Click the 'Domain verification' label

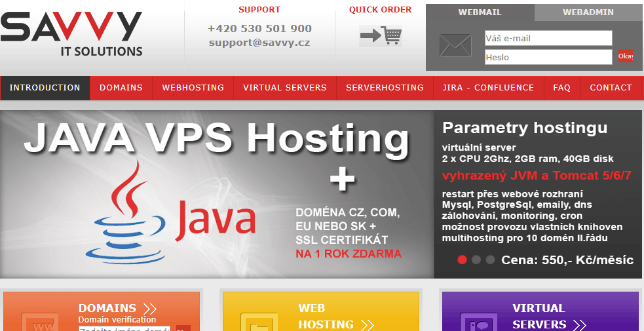click(x=117, y=319)
